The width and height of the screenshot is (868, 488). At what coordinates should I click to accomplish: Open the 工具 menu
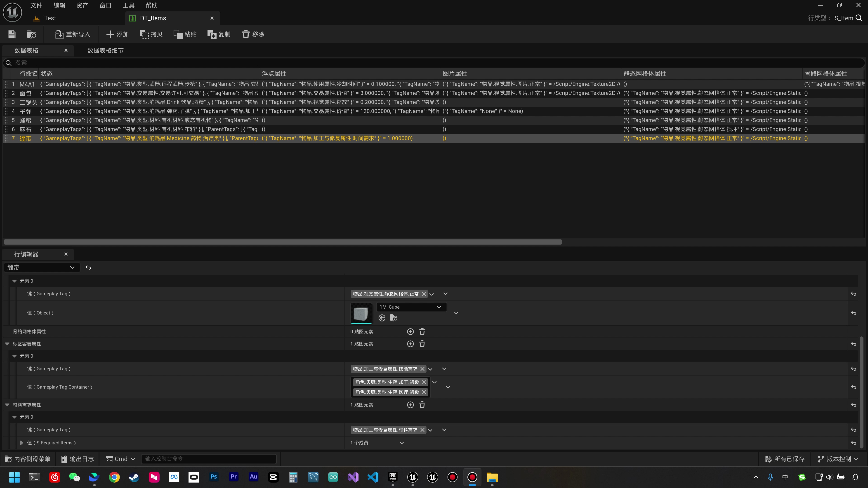(128, 5)
